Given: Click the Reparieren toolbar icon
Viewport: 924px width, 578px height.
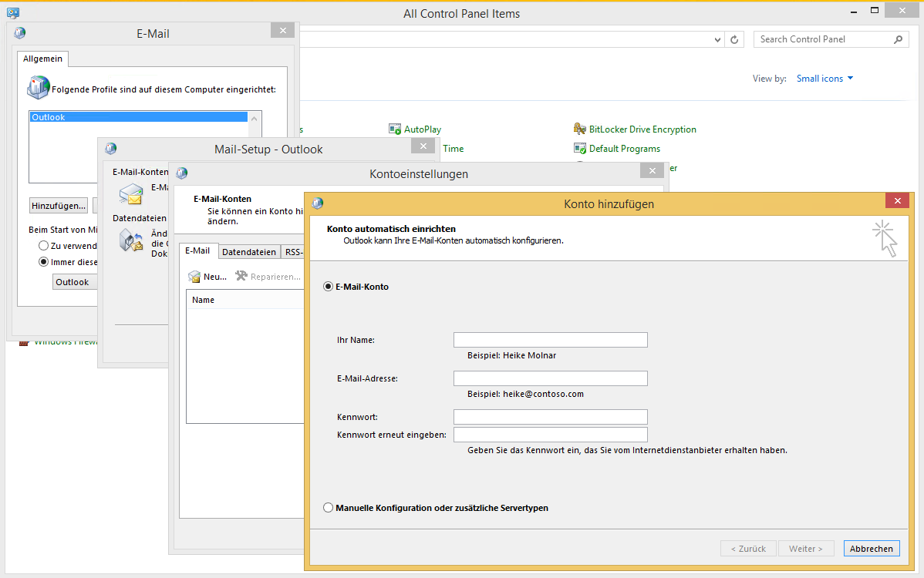Looking at the screenshot, I should [x=241, y=277].
